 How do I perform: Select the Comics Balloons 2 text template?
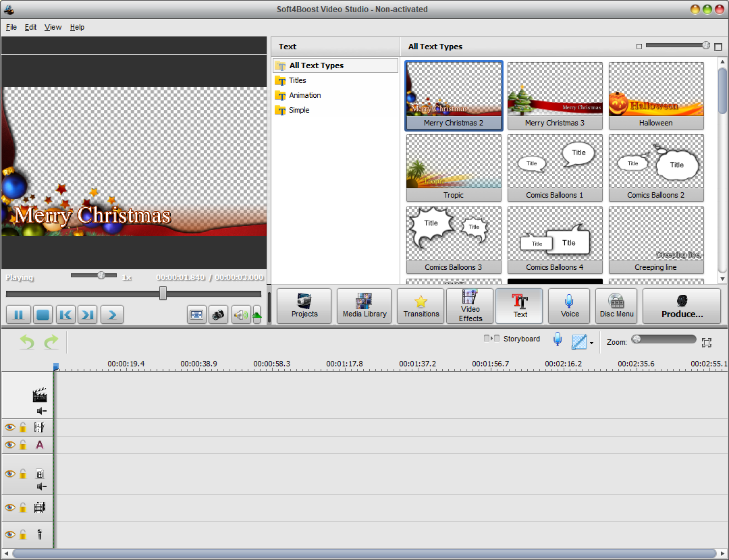(x=655, y=165)
